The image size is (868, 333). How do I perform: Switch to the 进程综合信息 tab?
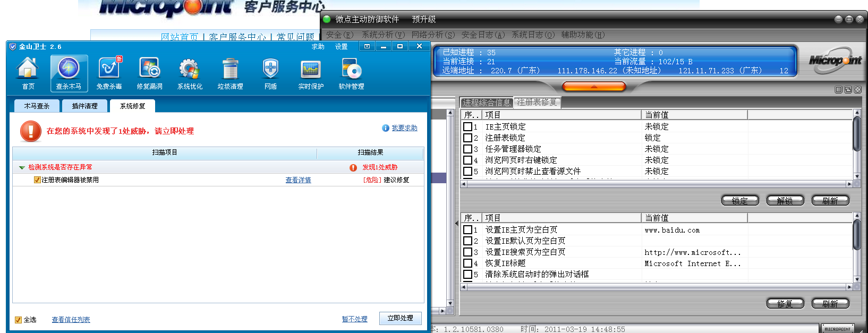487,103
